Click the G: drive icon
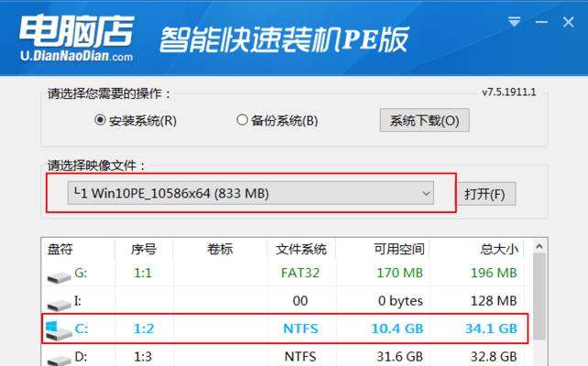The image size is (588, 366). [x=59, y=277]
